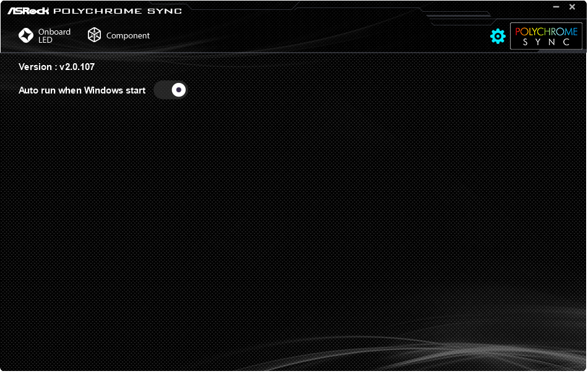Open settings with the cyan gear icon
The width and height of the screenshot is (588, 384).
[498, 37]
